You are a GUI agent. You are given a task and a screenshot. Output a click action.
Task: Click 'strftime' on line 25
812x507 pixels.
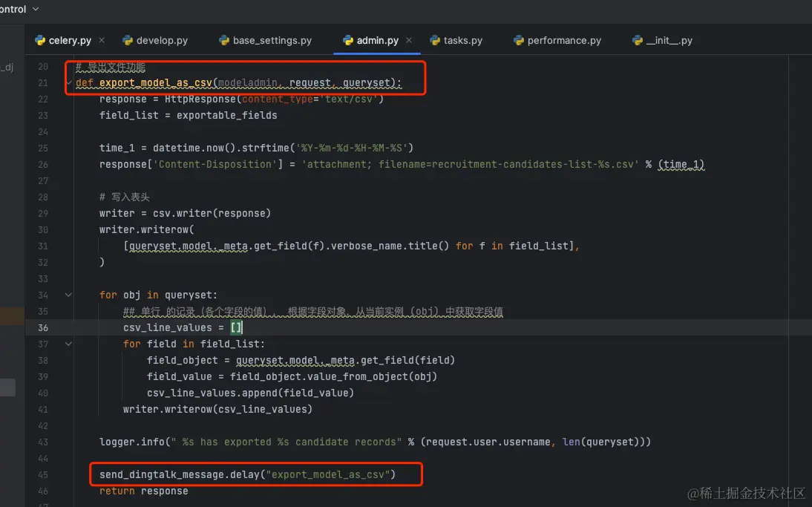pos(265,148)
